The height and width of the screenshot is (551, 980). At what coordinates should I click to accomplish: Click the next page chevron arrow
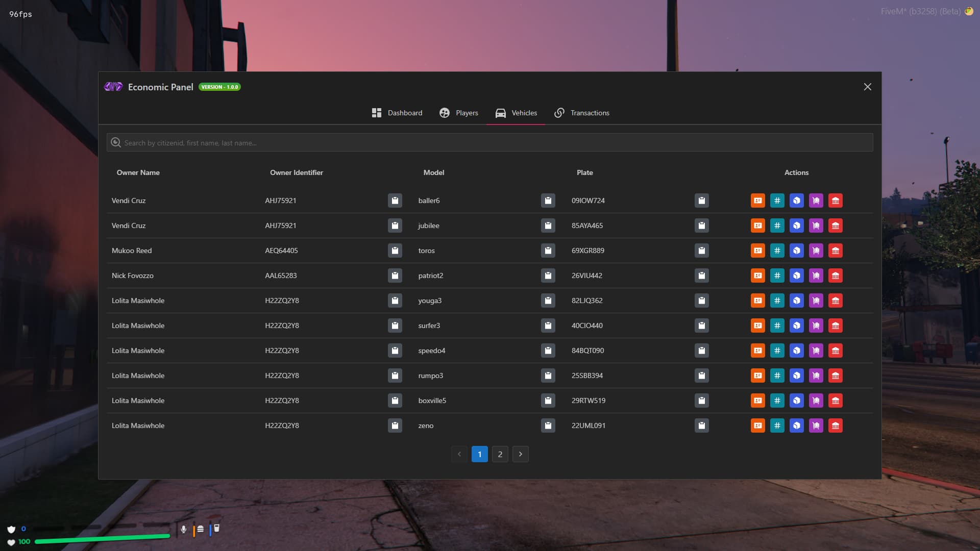tap(520, 454)
